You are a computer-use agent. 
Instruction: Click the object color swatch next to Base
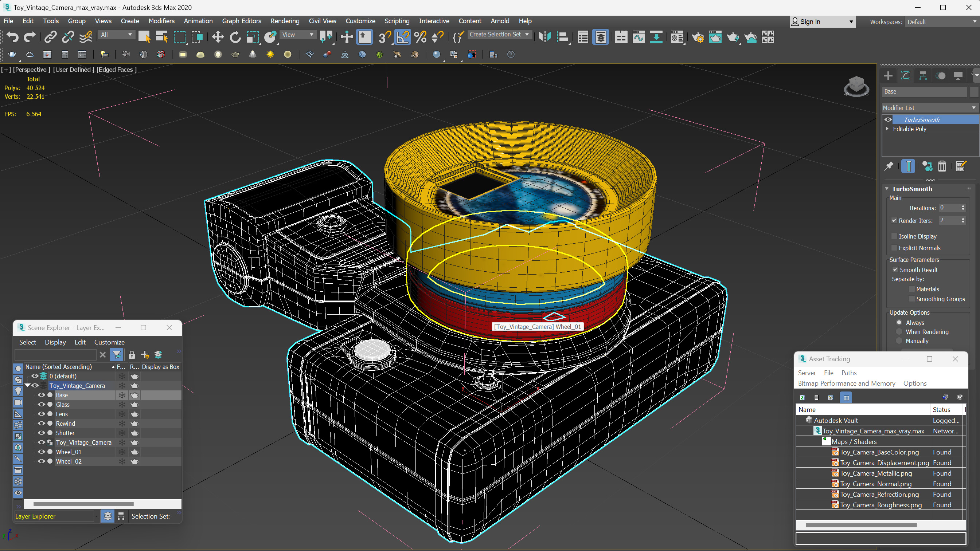coord(973,92)
